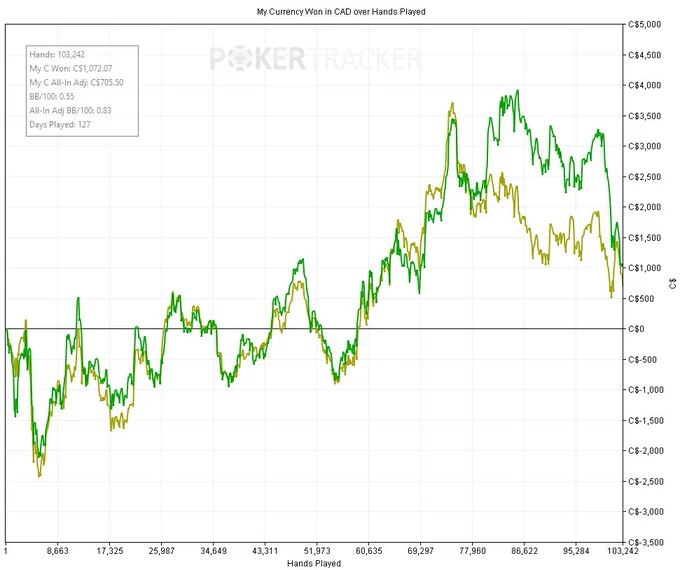Viewport: 680px width, 570px height.
Task: Select the 'Hands: 103,242' stat line
Action: coord(57,54)
